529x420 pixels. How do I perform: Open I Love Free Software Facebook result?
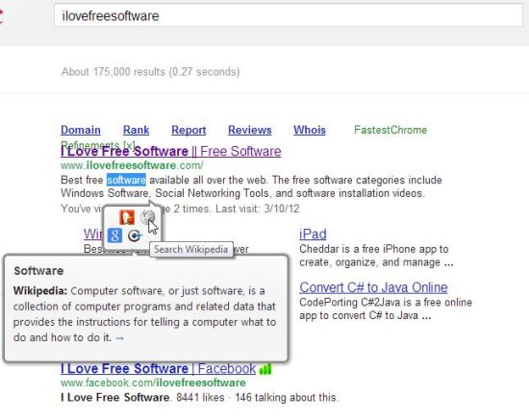pos(159,368)
